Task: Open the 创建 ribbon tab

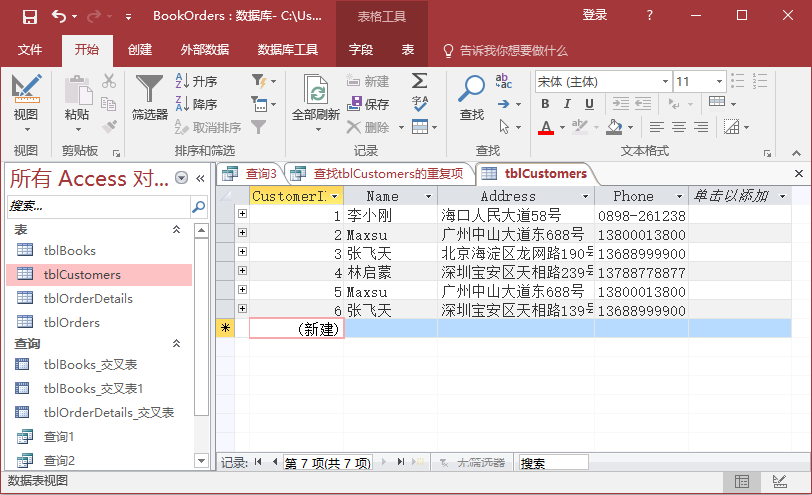Action: coord(140,50)
